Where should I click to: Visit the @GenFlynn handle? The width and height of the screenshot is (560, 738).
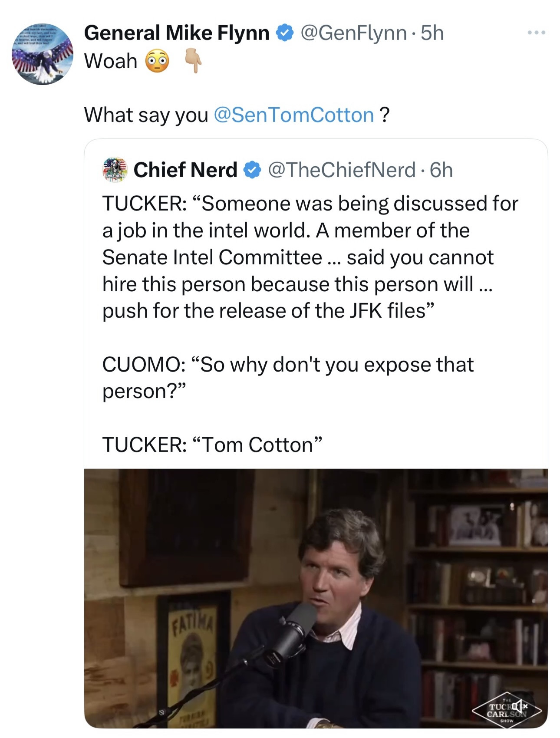tap(353, 33)
